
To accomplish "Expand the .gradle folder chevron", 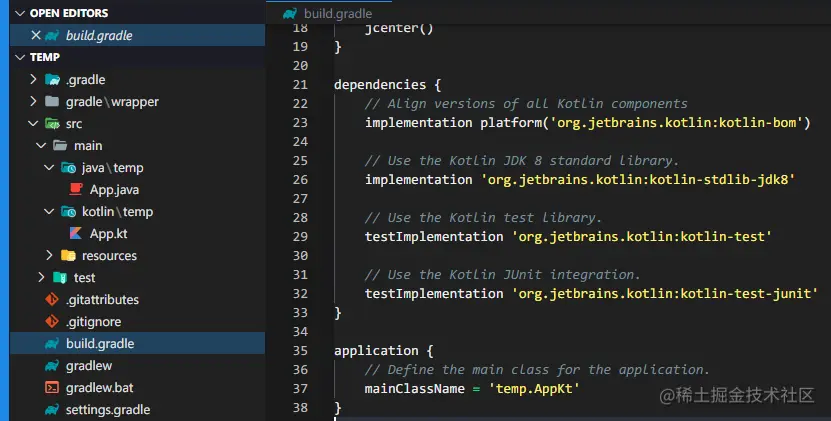I will (x=33, y=80).
